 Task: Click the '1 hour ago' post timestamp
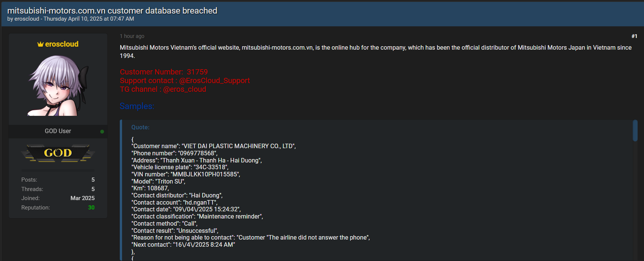tap(132, 36)
